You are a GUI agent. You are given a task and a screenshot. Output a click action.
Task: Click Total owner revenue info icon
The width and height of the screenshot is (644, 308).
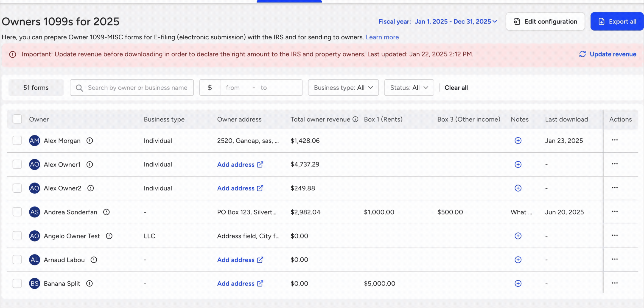(355, 119)
